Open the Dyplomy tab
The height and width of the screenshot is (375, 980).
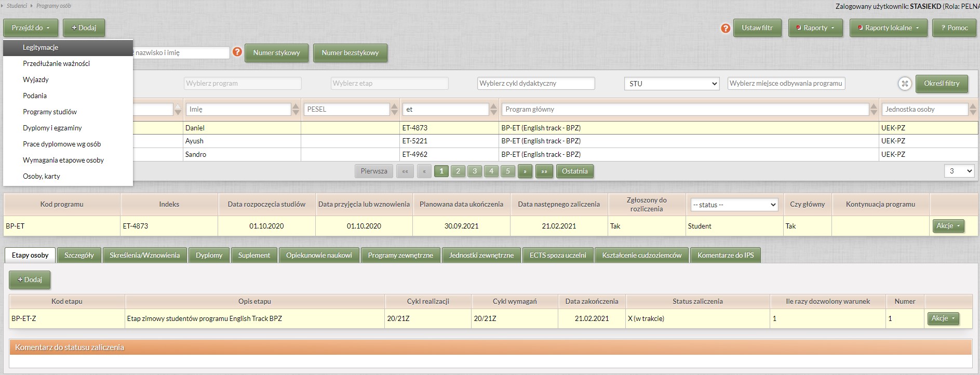coord(209,255)
